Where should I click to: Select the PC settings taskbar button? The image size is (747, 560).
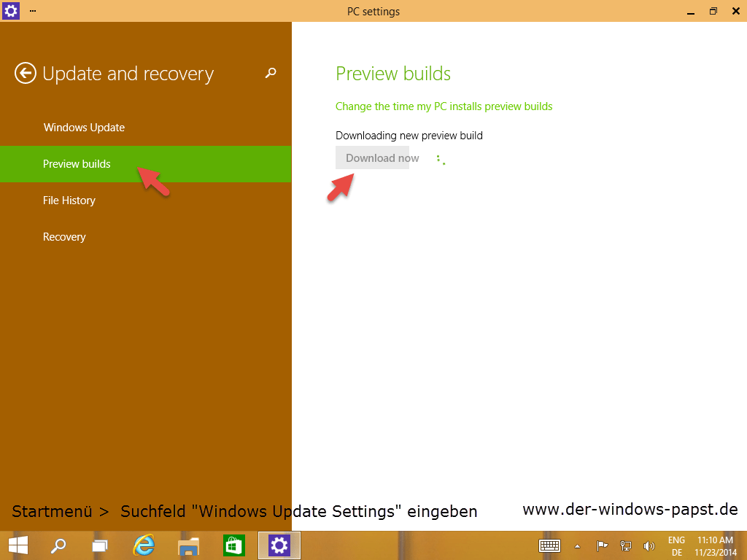coord(279,545)
